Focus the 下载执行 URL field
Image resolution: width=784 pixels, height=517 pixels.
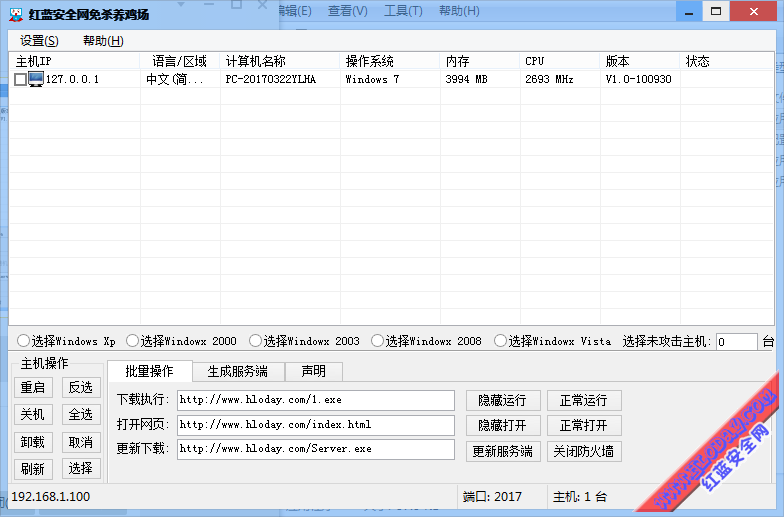point(316,400)
